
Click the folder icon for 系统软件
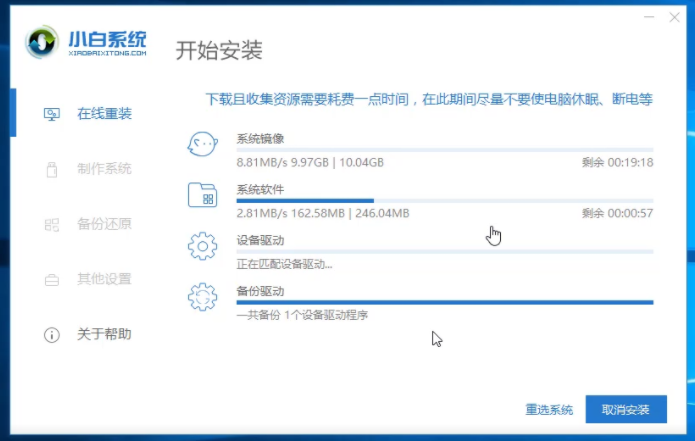pos(203,196)
